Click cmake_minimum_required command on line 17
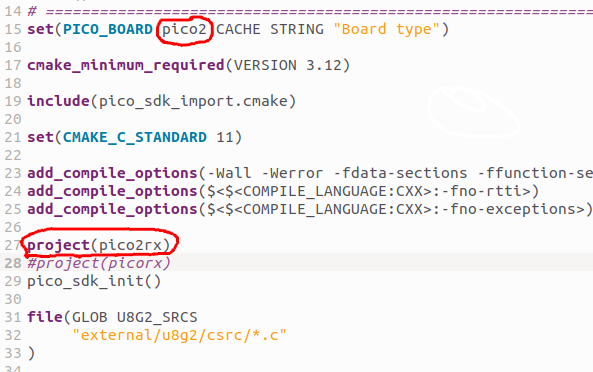Image resolution: width=593 pixels, height=372 pixels. (x=126, y=65)
